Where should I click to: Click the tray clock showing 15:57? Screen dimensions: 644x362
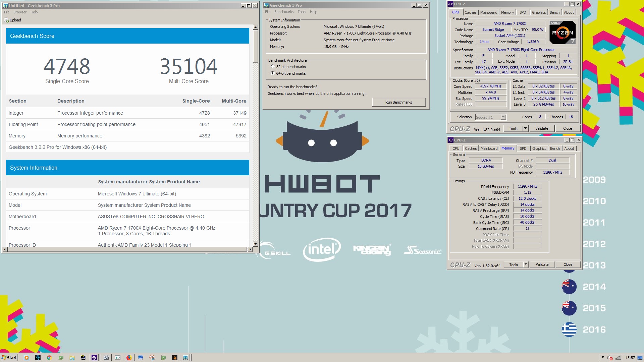[x=630, y=358]
